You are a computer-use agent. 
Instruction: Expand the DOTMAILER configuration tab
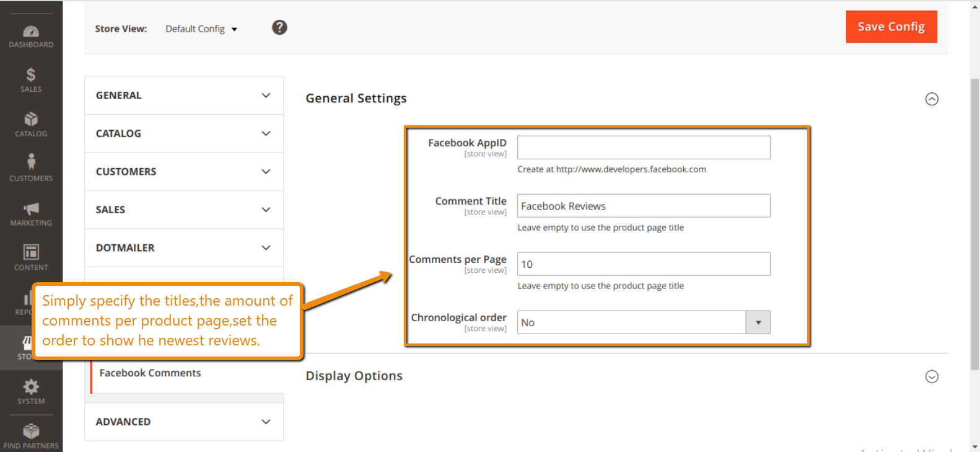click(184, 248)
